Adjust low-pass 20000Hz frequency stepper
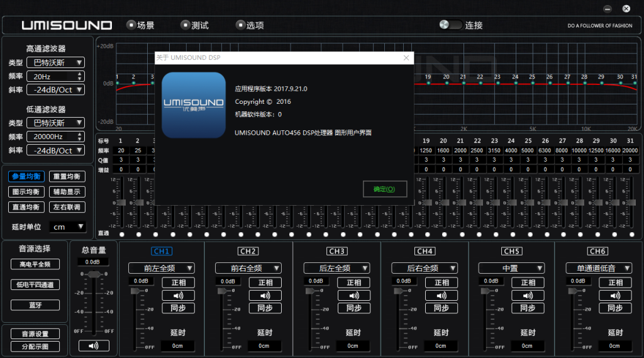Viewport: 644px width, 358px height. click(80, 137)
